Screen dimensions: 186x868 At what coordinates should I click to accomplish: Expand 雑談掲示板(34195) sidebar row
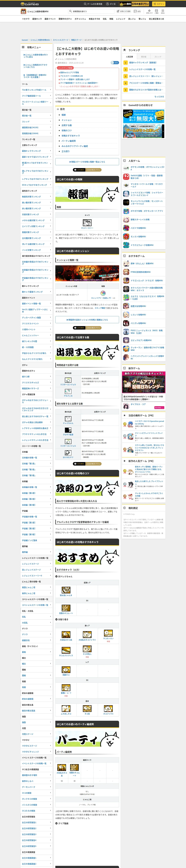pos(37,127)
